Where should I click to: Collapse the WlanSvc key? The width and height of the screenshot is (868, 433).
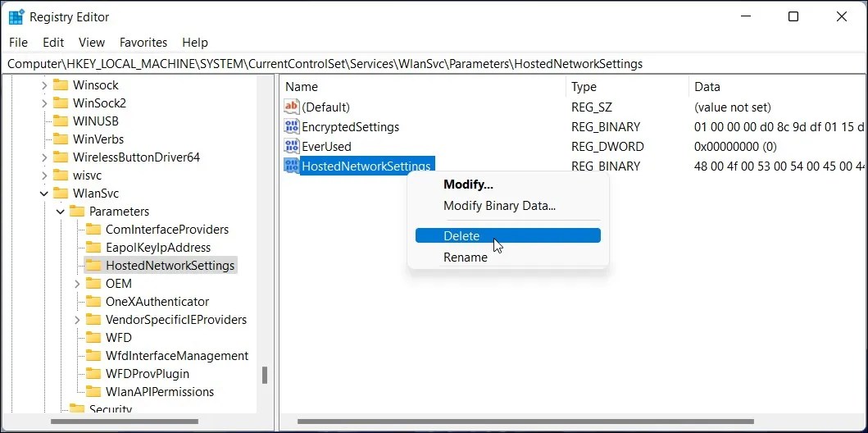click(43, 194)
